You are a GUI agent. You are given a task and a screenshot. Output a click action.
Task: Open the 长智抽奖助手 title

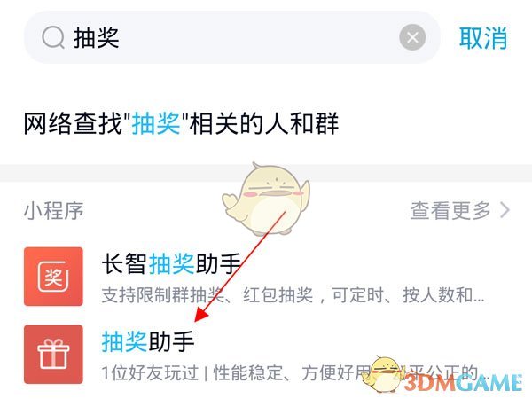pyautogui.click(x=171, y=263)
